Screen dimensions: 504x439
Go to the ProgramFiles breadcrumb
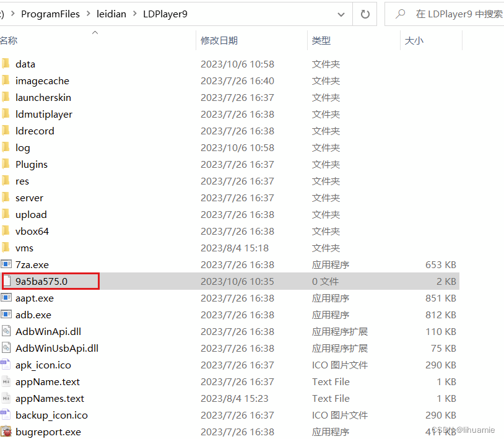pos(51,14)
